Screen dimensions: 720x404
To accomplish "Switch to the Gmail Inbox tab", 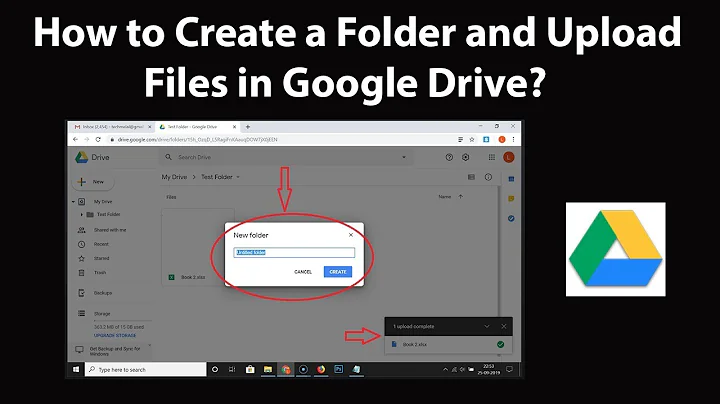I will [113, 127].
